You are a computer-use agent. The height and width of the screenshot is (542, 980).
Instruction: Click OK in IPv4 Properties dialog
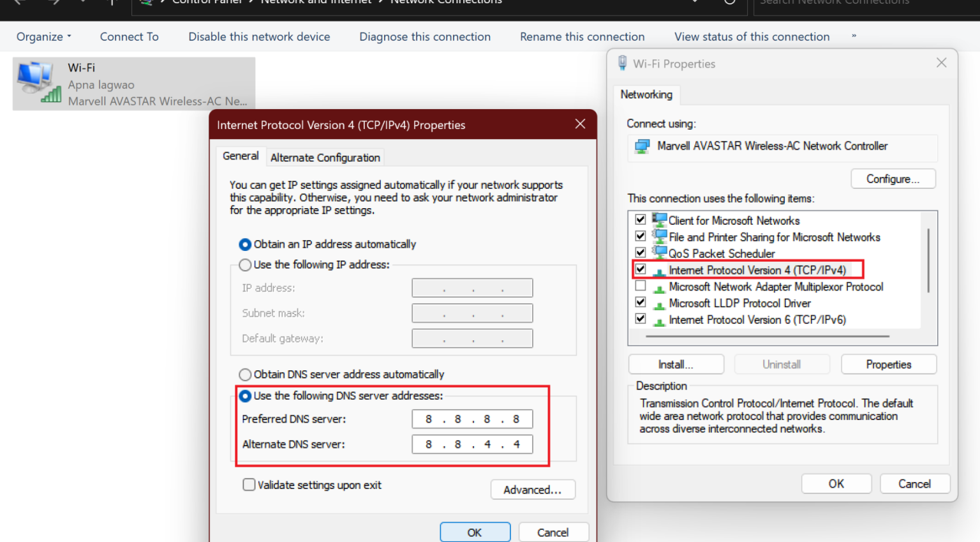pyautogui.click(x=475, y=532)
